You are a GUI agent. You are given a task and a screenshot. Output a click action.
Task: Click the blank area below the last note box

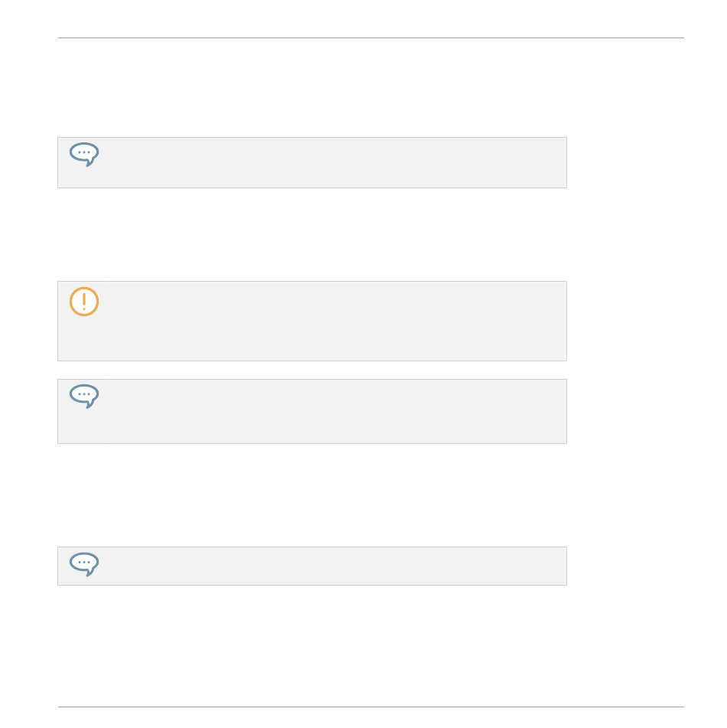tap(312, 645)
